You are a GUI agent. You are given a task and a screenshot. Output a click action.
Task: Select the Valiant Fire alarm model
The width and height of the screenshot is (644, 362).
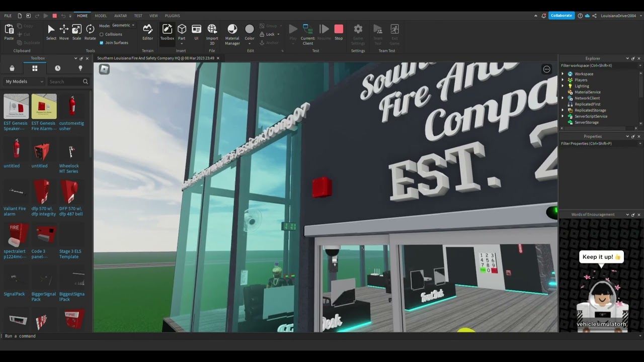coord(16,192)
